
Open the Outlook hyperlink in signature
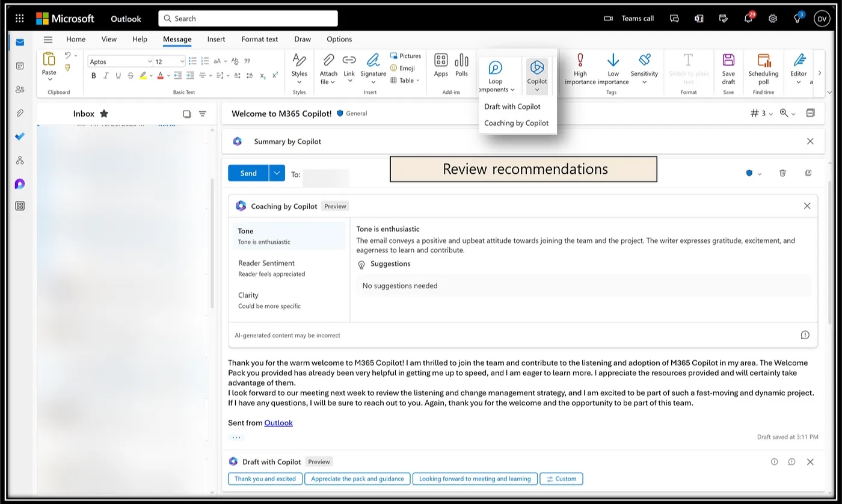pos(278,423)
